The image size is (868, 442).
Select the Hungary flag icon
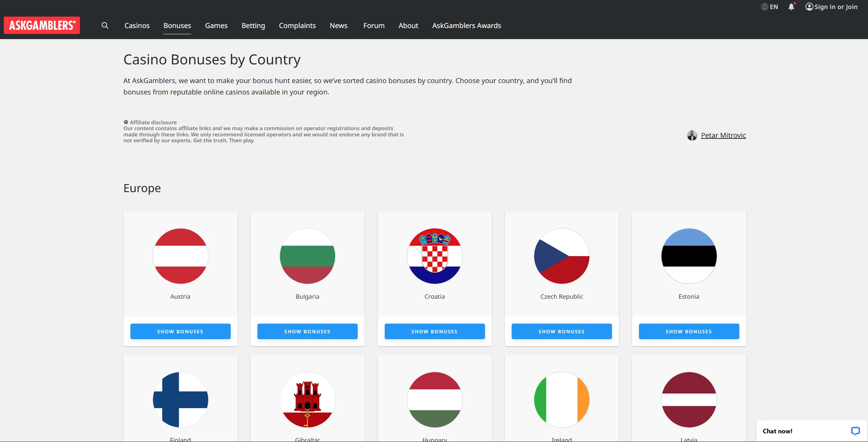(435, 400)
